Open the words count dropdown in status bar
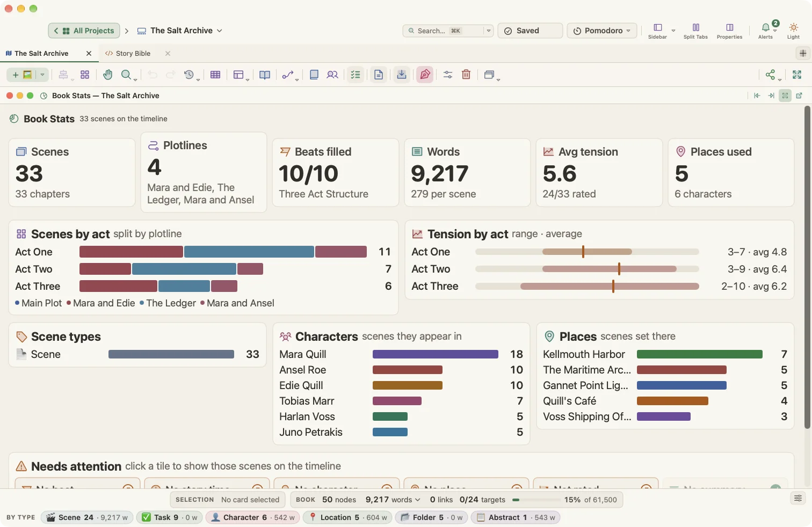The width and height of the screenshot is (812, 527). click(x=417, y=500)
